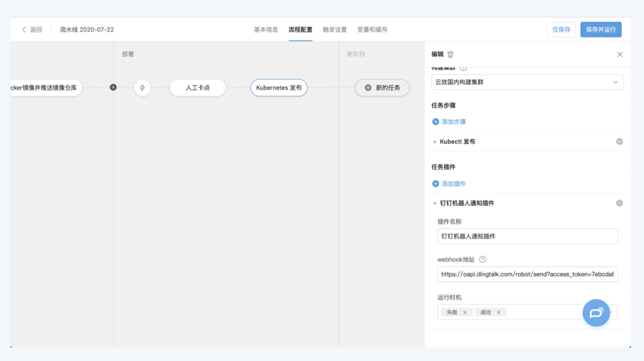Click the 部署 stage header

pos(128,54)
